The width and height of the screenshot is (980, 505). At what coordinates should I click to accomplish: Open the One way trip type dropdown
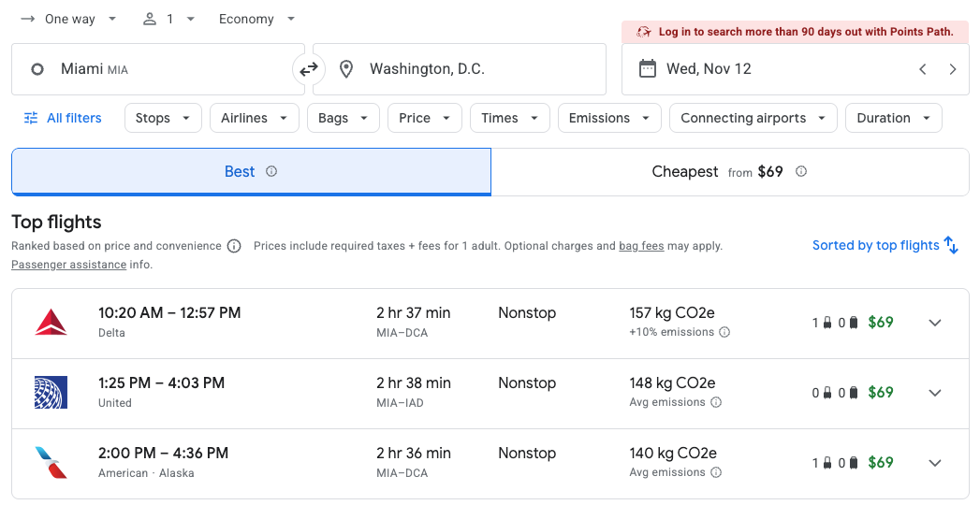pos(68,19)
